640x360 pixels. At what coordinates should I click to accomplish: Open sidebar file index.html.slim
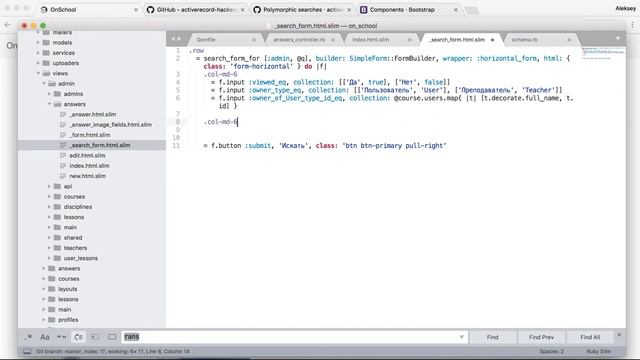(89, 166)
